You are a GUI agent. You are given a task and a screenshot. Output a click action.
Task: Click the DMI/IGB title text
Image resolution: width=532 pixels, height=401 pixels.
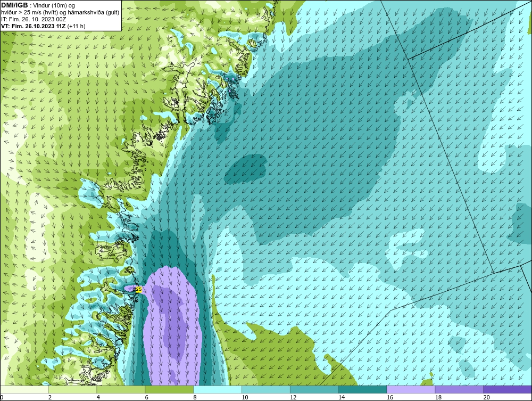(x=14, y=5)
